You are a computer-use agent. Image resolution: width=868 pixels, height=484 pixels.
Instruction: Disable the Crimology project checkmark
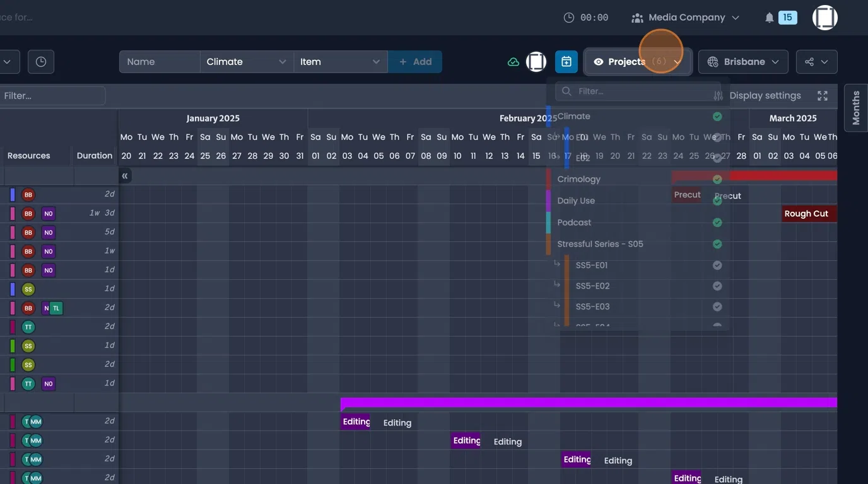click(717, 179)
